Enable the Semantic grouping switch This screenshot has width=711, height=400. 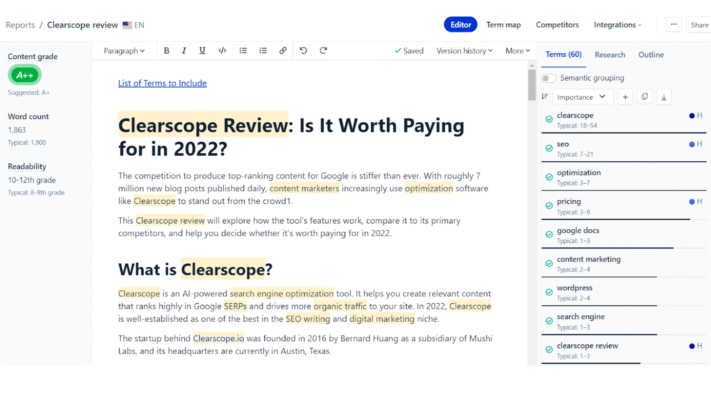(549, 78)
